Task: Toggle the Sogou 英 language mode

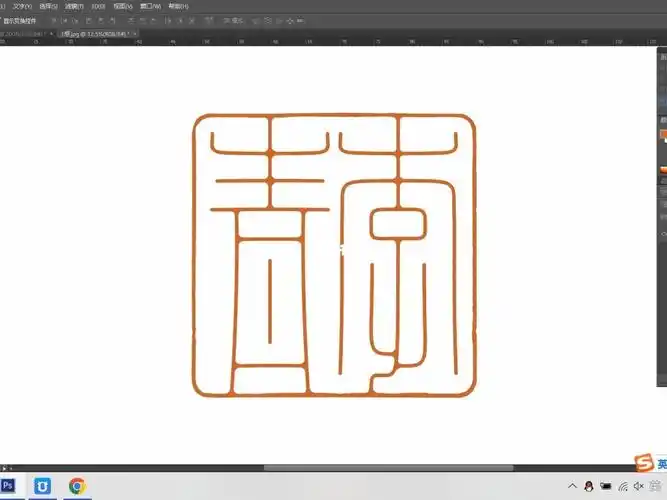Action: 662,464
